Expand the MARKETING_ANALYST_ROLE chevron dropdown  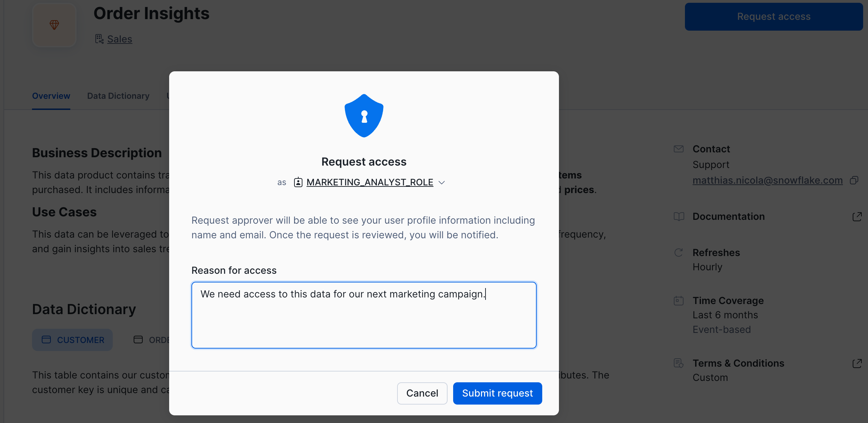point(442,183)
